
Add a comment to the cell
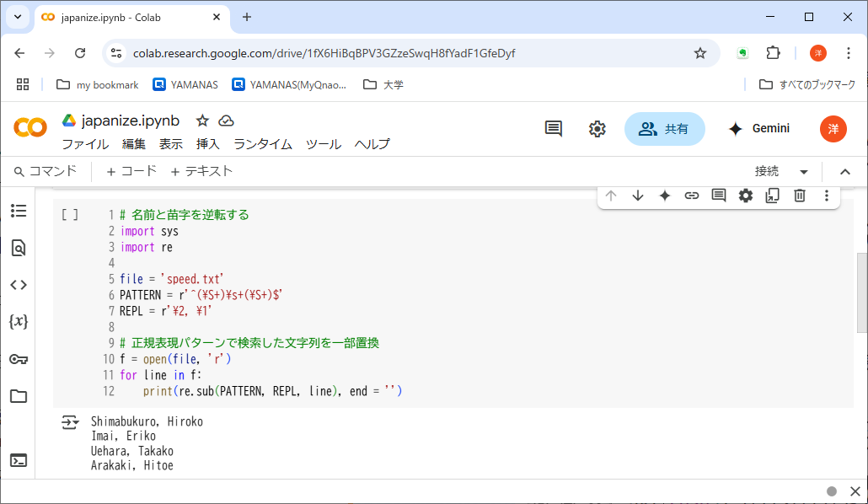[719, 196]
